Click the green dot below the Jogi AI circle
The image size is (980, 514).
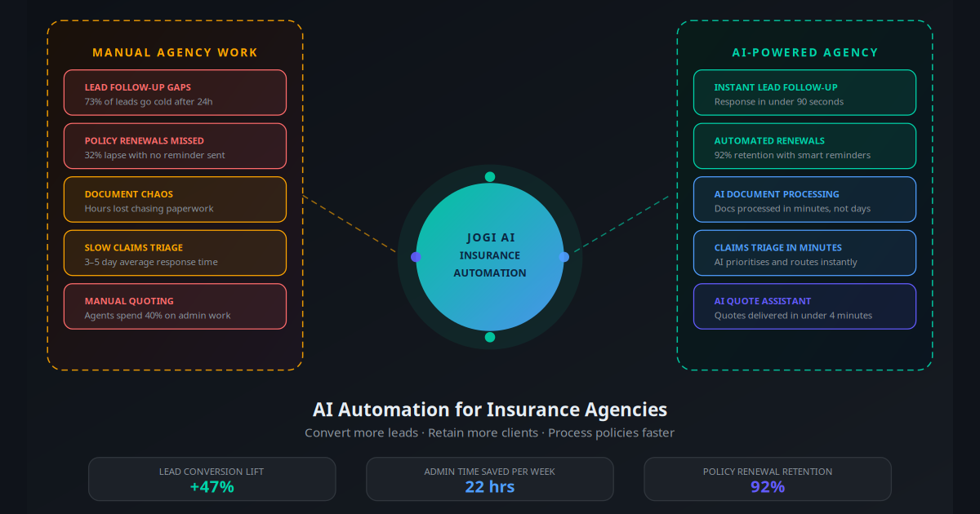pos(490,337)
